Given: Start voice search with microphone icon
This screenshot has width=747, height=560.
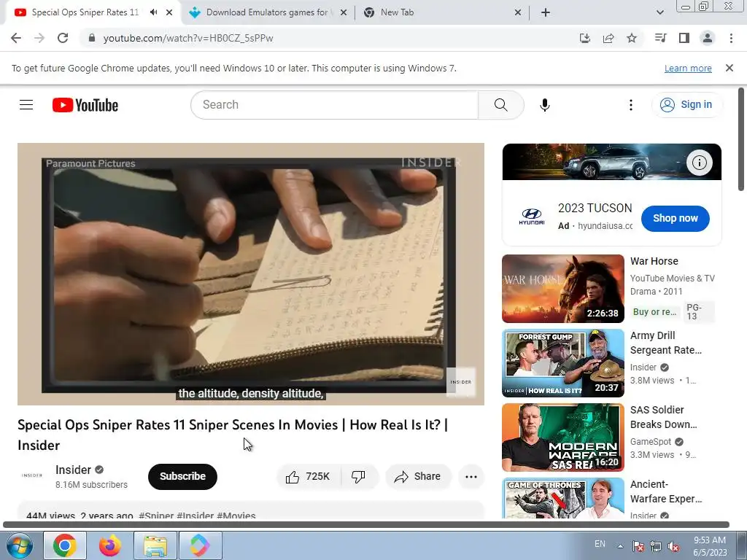Looking at the screenshot, I should pos(545,105).
